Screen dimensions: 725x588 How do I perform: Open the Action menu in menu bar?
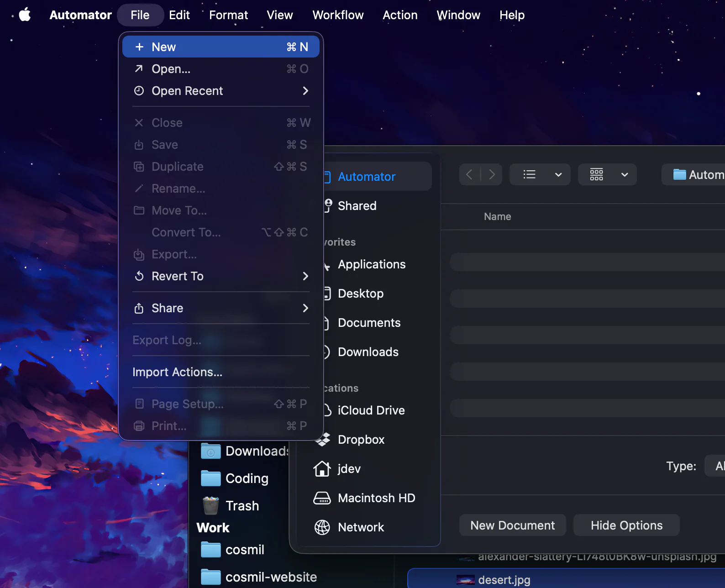[x=400, y=15]
